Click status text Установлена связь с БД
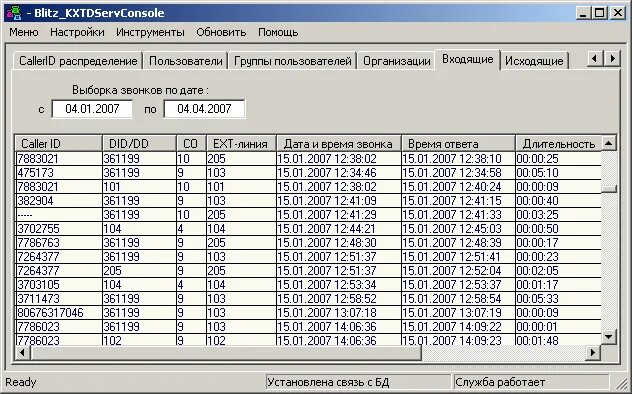Viewport: 632px width, 394px height. pos(328,382)
